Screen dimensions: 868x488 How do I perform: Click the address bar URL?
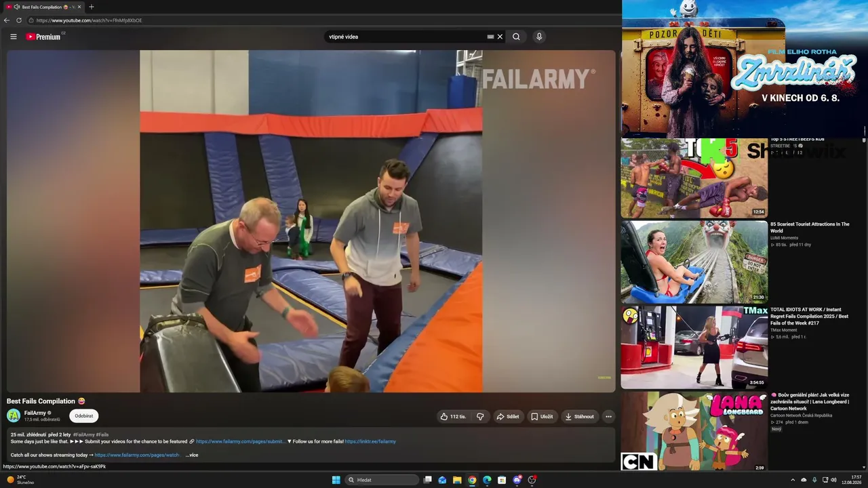tap(89, 20)
